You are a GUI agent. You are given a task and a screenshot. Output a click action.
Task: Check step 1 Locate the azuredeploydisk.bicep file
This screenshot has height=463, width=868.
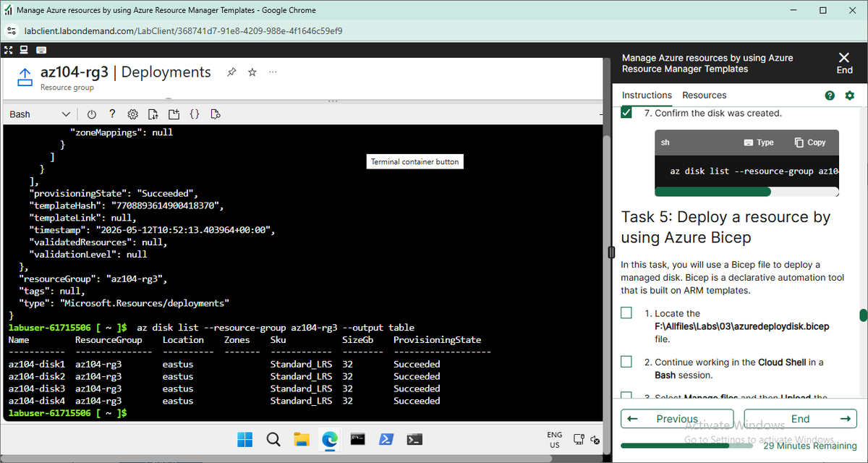[x=626, y=313]
